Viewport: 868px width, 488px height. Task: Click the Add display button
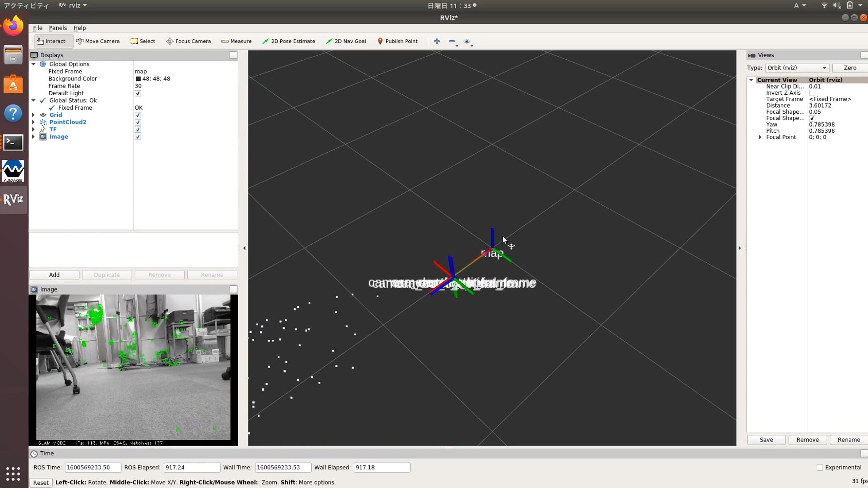pos(54,275)
